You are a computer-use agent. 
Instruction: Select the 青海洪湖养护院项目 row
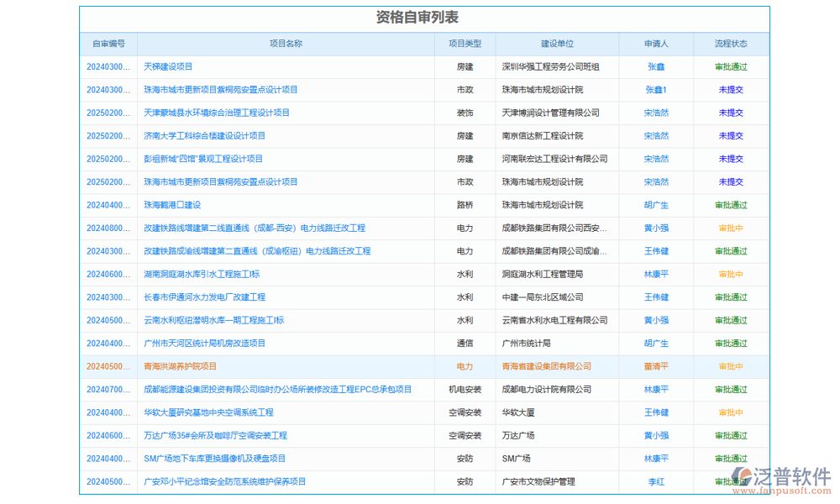click(179, 366)
